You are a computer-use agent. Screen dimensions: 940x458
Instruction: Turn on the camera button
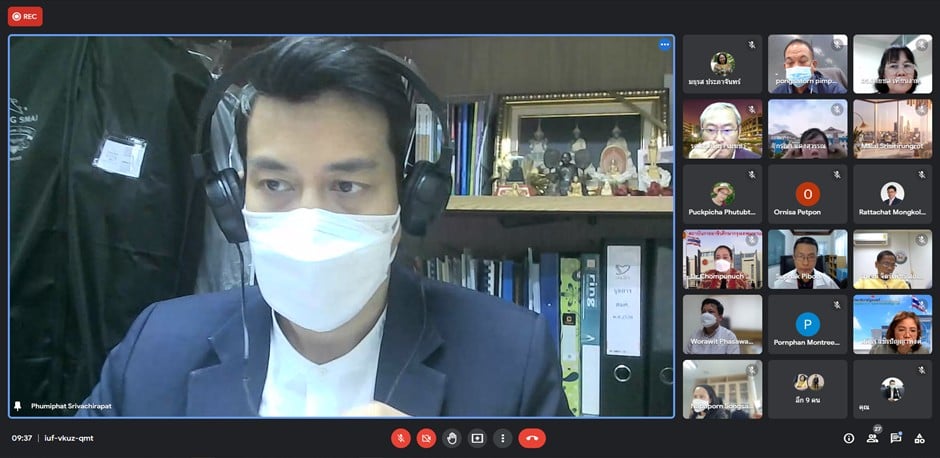point(426,438)
